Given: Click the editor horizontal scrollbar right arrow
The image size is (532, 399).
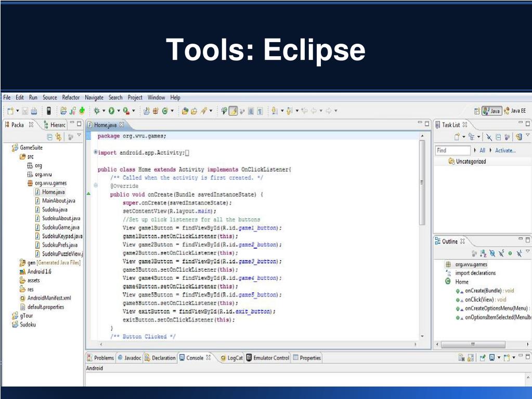Looking at the screenshot, I should pyautogui.click(x=416, y=344).
